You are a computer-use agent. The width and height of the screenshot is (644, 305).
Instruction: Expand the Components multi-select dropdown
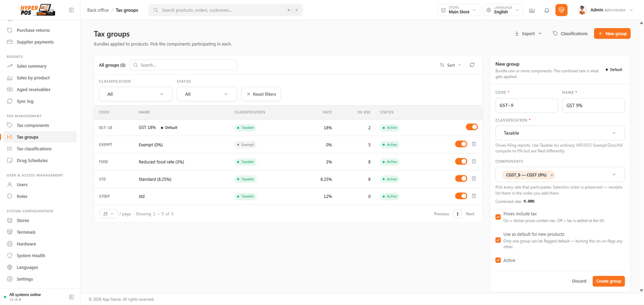coord(614,175)
